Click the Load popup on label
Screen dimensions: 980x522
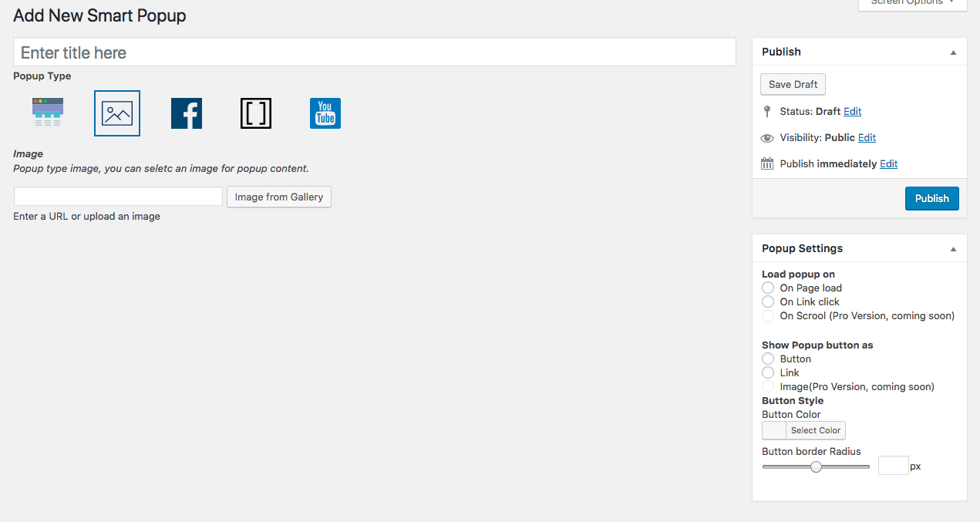(x=798, y=274)
